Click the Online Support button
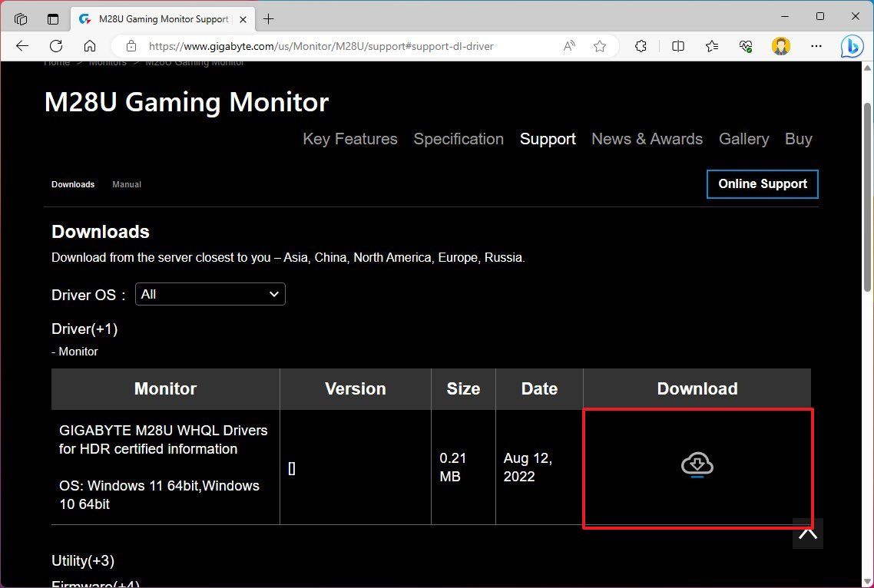The width and height of the screenshot is (874, 588). pos(762,184)
